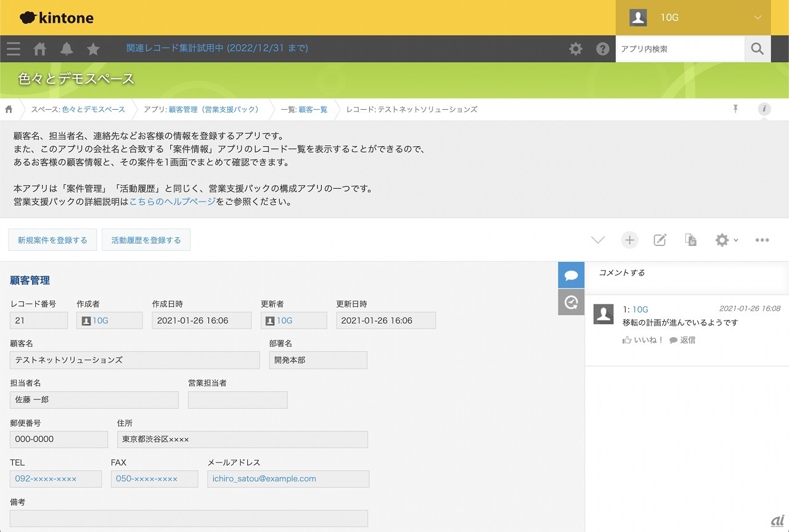
Task: Click the add new record plus icon
Action: (629, 240)
